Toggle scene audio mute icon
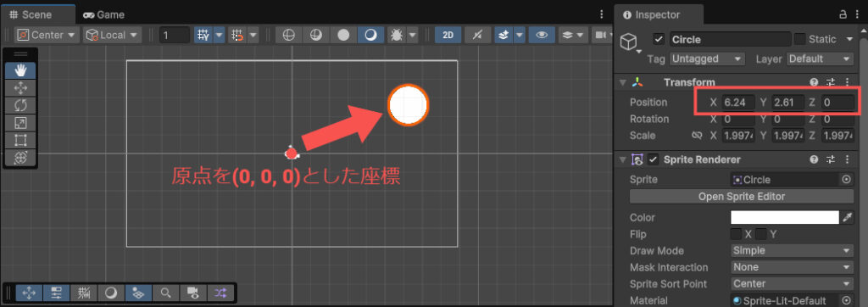Viewport: 868px width, 307px height. pos(477,35)
